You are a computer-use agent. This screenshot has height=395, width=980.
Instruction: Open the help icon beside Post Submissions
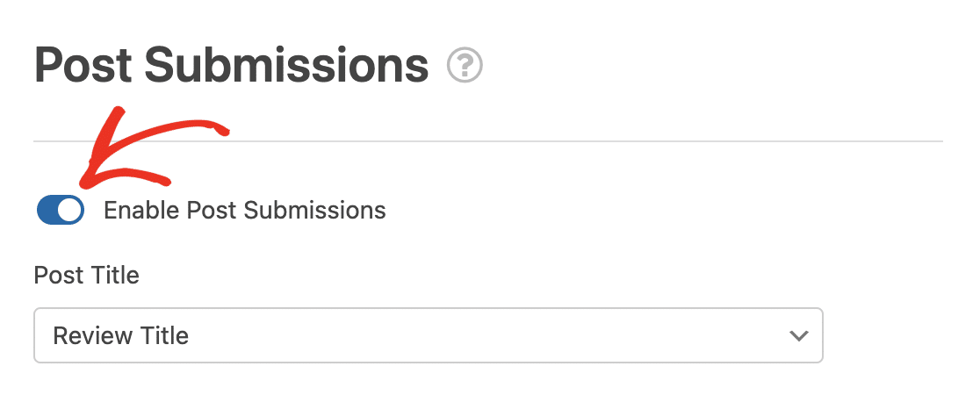[x=465, y=65]
